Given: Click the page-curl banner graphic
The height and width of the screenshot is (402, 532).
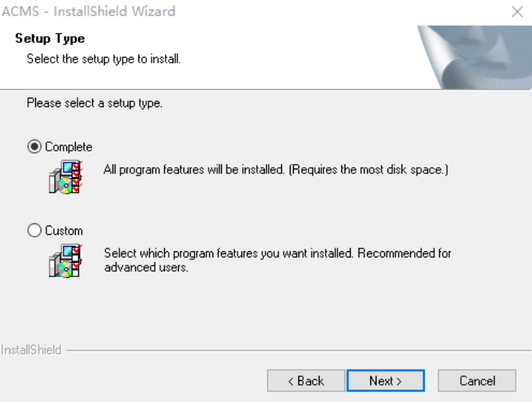Looking at the screenshot, I should point(474,57).
